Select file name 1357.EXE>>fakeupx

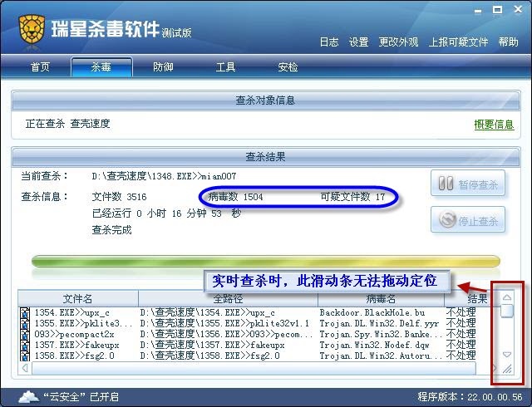pos(76,346)
